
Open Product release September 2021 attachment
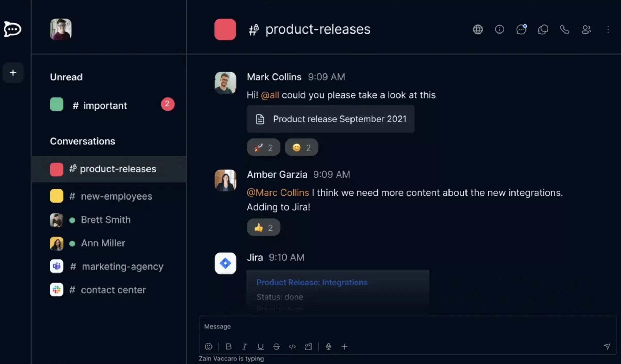tap(331, 119)
